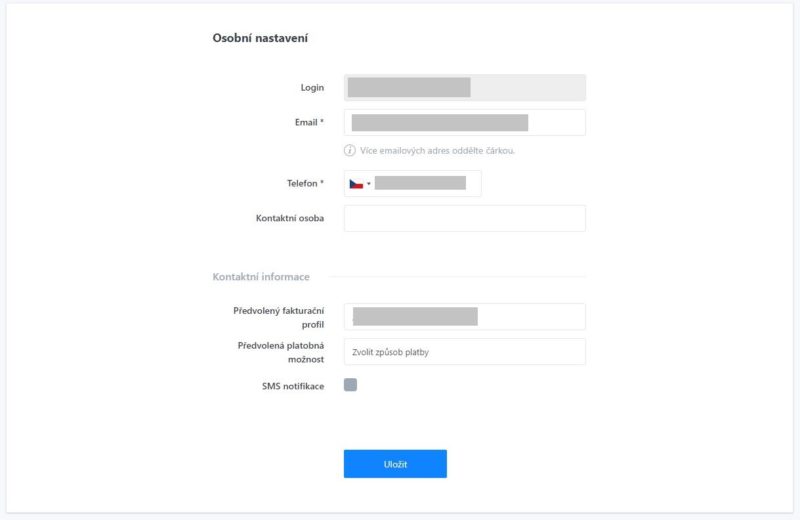This screenshot has width=800, height=520.
Task: Open the Zvolit způsob platby dropdown
Action: click(x=464, y=352)
